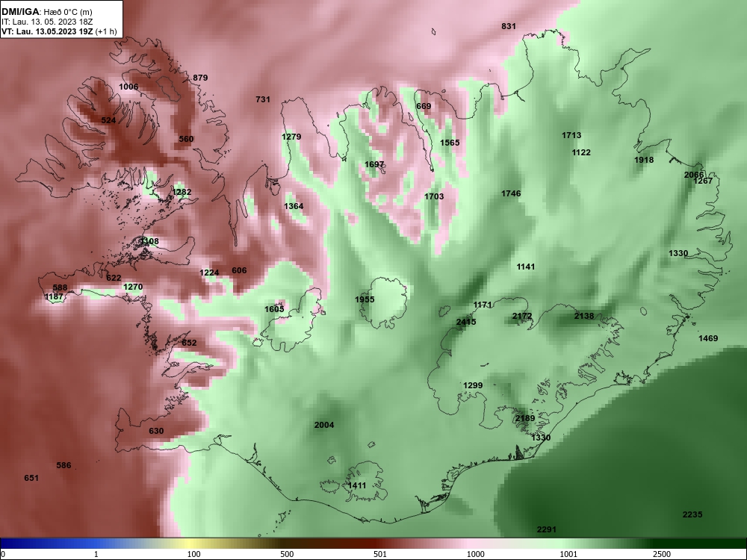Pick the 1299 glacier value
This screenshot has width=747, height=560.
point(473,386)
